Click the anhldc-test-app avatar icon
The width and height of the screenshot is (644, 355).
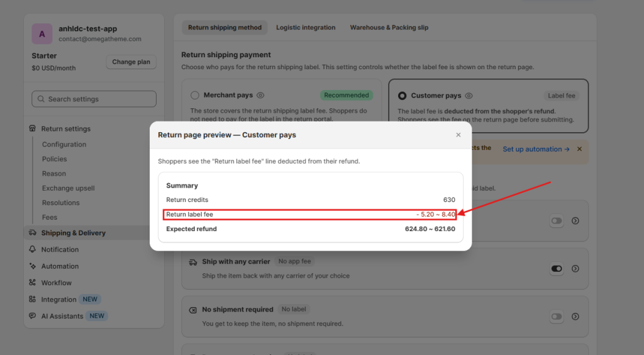[x=42, y=34]
